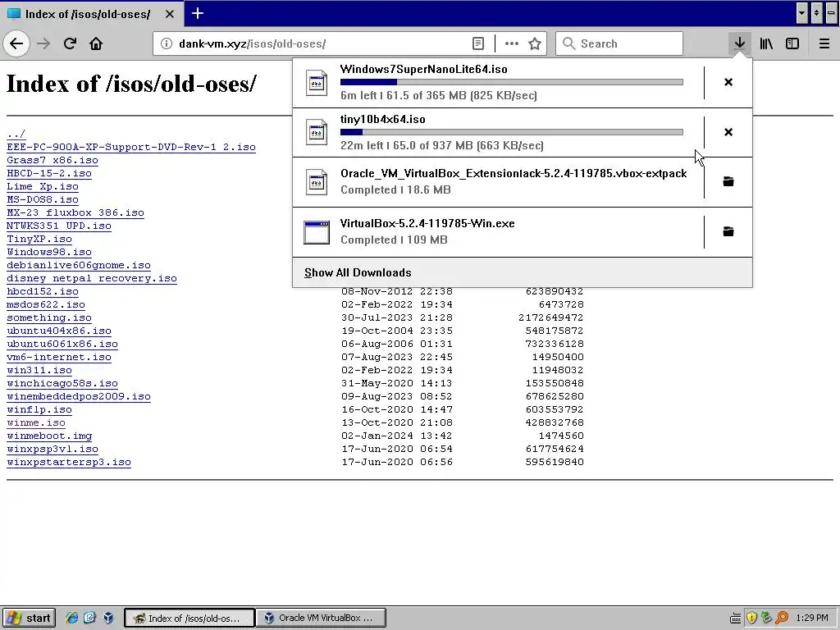Click the Windows7SuperNanoLite64.iso progress bar
This screenshot has height=630, width=840.
(512, 82)
